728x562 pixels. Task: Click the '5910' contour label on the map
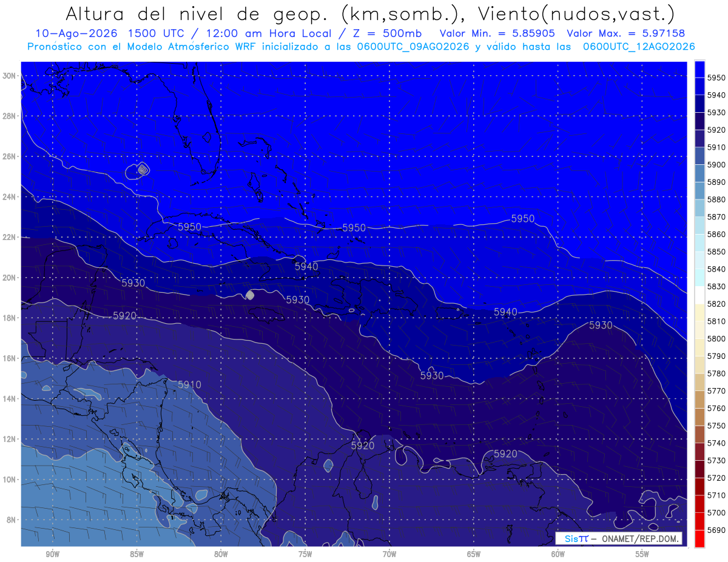pyautogui.click(x=189, y=385)
